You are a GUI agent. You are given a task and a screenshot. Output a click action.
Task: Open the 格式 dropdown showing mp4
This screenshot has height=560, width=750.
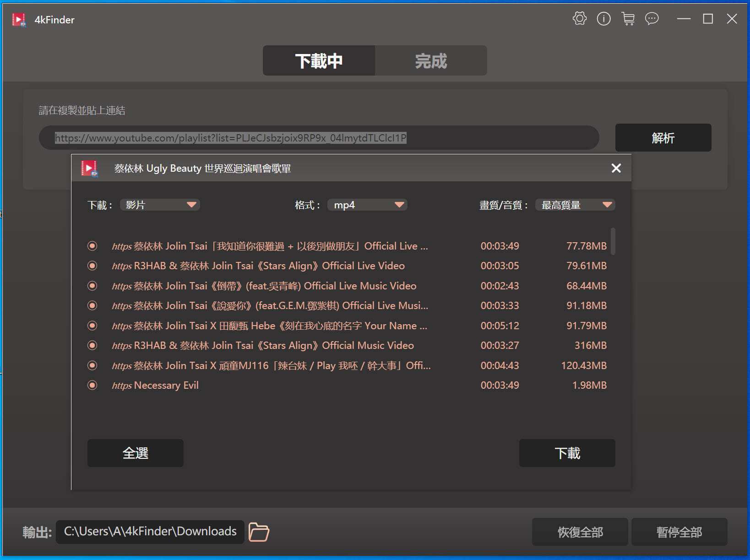click(367, 205)
